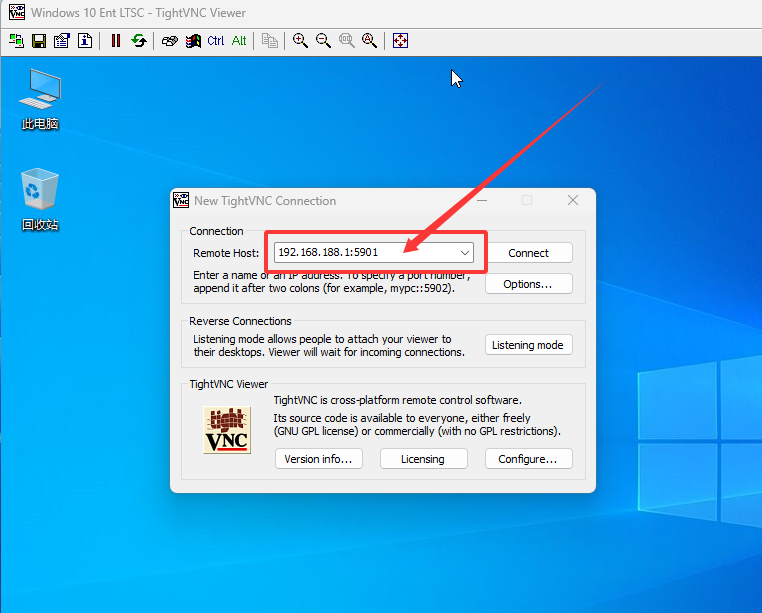762x613 pixels.
Task: Click the Connect button
Action: pyautogui.click(x=529, y=253)
